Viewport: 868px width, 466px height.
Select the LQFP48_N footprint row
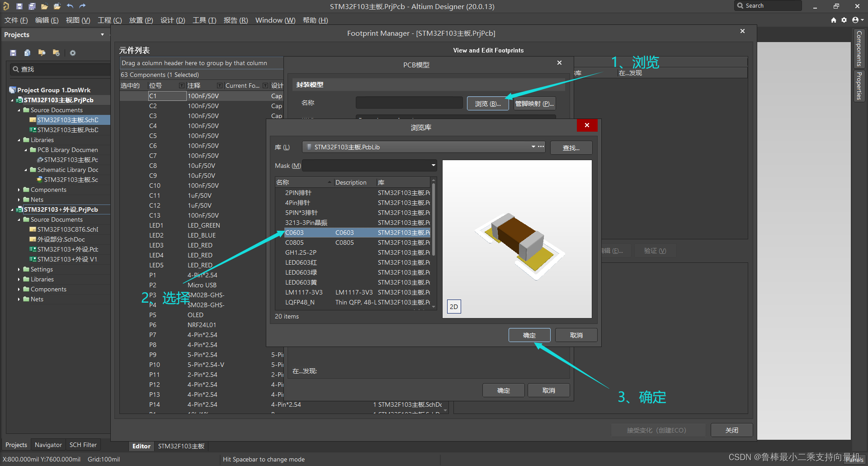tap(353, 302)
